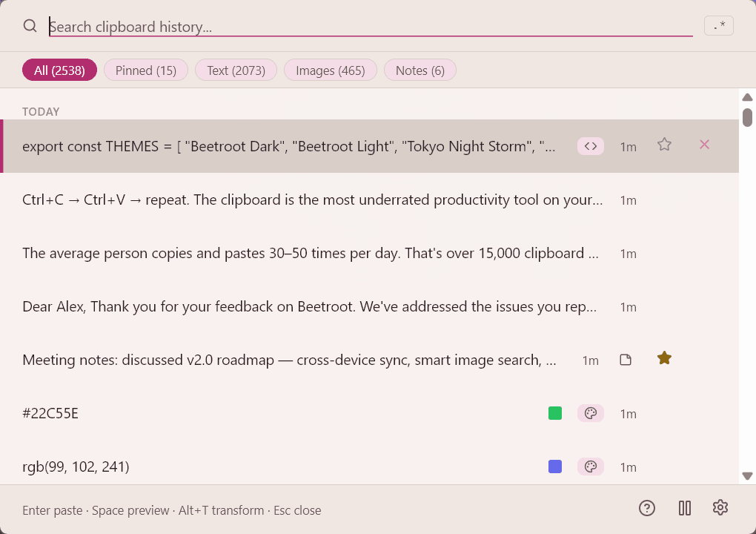Image resolution: width=756 pixels, height=534 pixels.
Task: Select the Notes (6) filter
Action: [x=420, y=70]
